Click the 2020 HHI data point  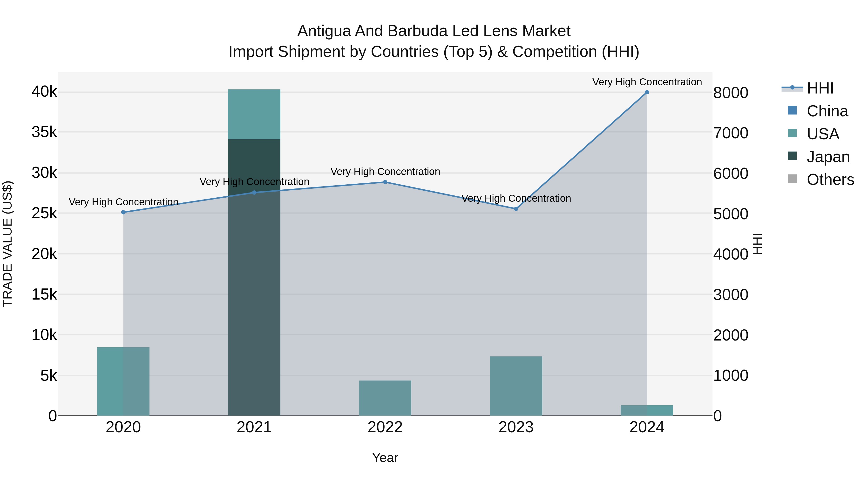coord(123,212)
